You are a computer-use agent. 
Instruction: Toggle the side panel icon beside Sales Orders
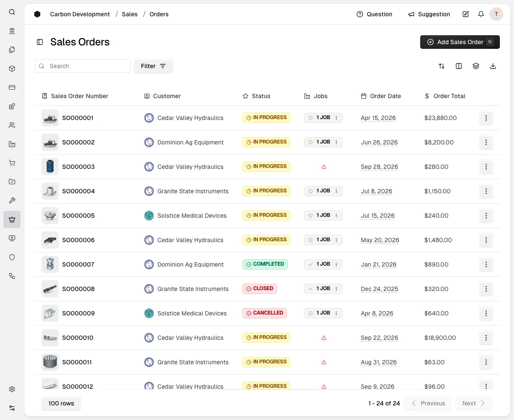(40, 42)
